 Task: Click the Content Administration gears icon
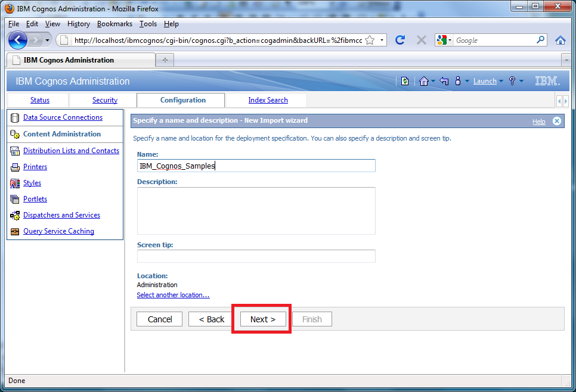[x=15, y=134]
